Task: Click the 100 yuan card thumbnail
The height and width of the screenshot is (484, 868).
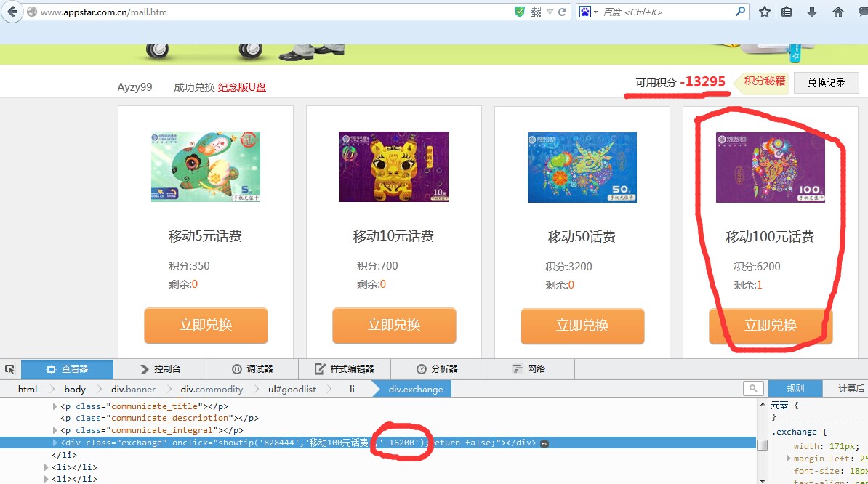Action: pos(770,167)
